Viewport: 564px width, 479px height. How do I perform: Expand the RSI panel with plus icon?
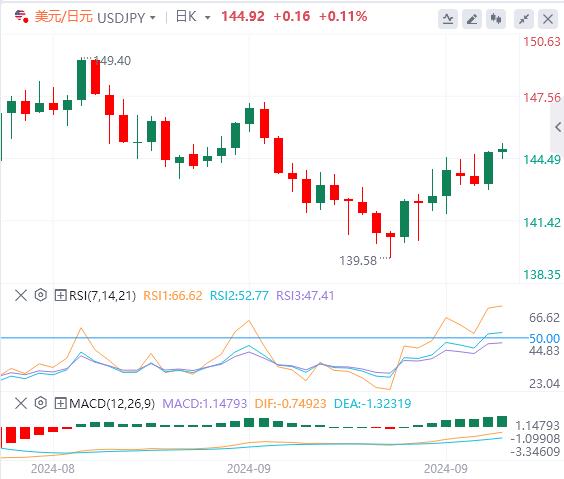60,296
